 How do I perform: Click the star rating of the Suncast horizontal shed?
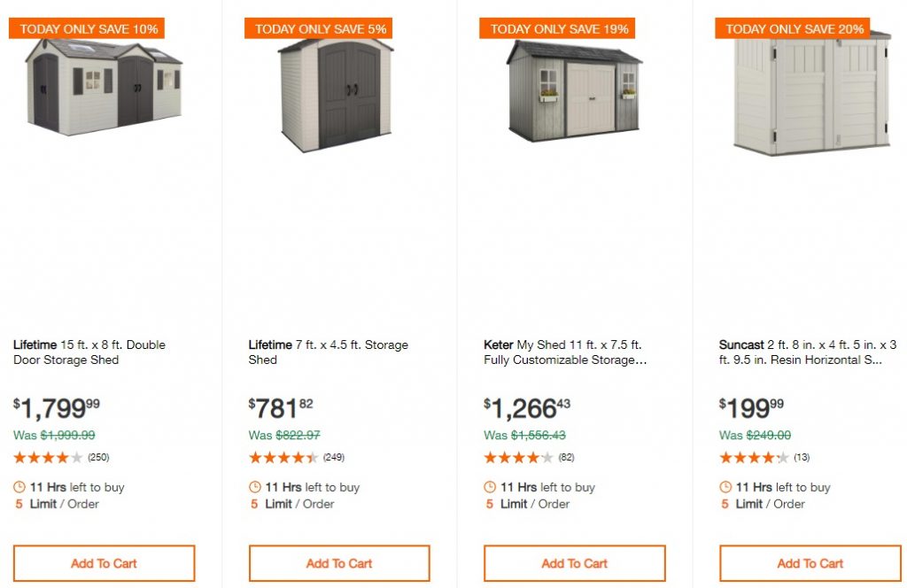754,458
